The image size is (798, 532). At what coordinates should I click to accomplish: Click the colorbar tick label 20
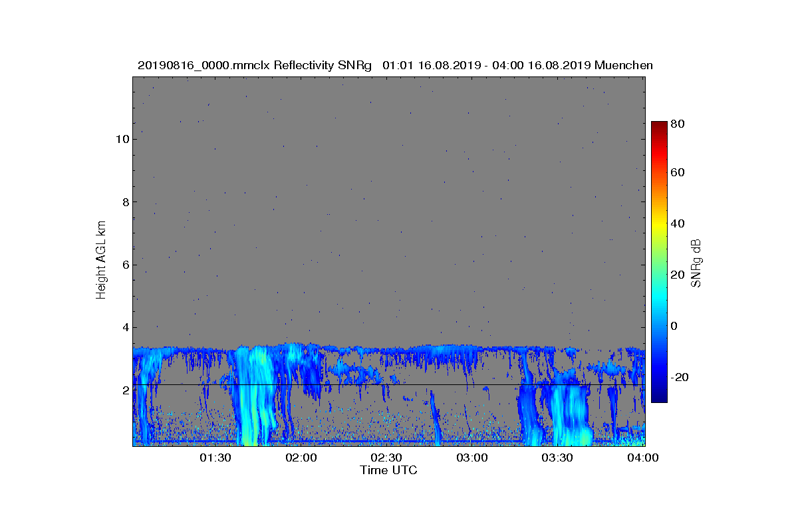(x=678, y=275)
